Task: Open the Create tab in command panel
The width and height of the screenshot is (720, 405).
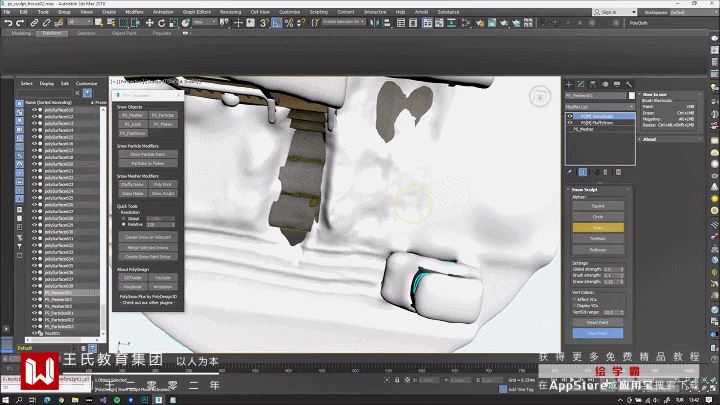Action: (569, 84)
